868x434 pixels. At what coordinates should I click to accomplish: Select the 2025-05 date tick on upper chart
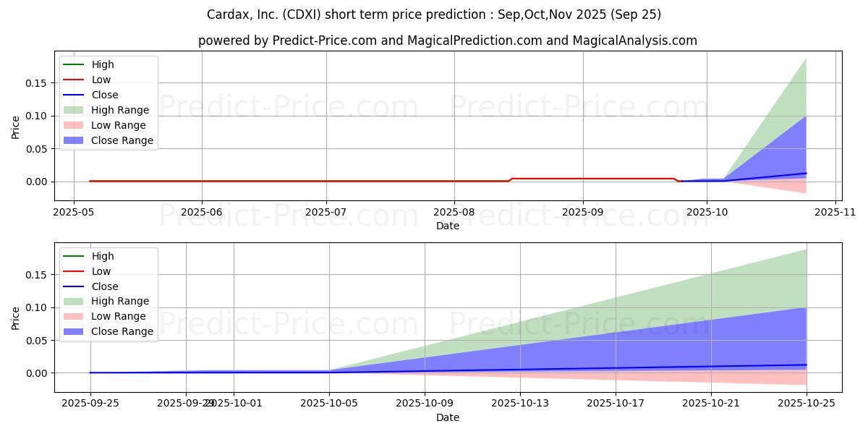(74, 213)
